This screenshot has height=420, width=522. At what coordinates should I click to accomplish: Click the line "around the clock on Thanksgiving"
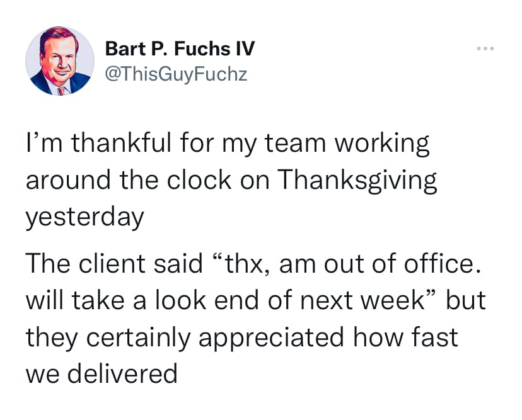coord(231,180)
